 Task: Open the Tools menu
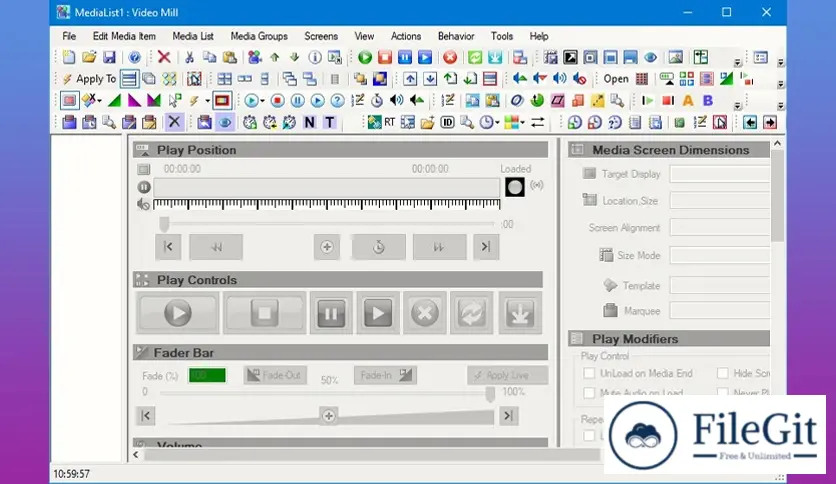pos(502,36)
